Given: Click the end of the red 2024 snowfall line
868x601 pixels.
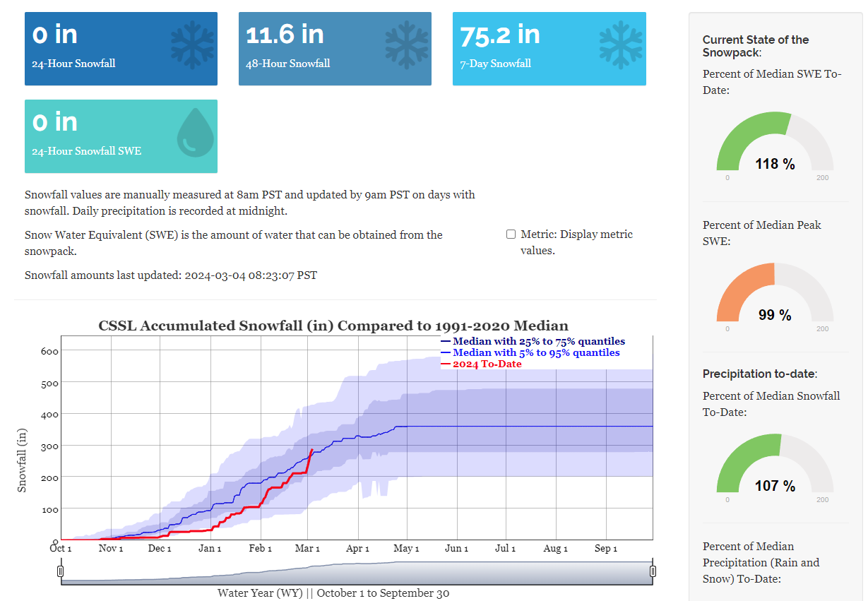Looking at the screenshot, I should [x=312, y=449].
